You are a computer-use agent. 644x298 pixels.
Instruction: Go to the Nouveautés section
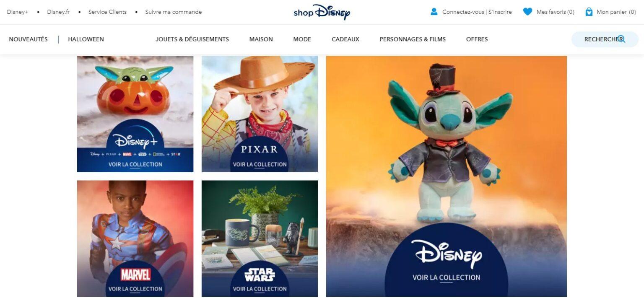tap(28, 39)
